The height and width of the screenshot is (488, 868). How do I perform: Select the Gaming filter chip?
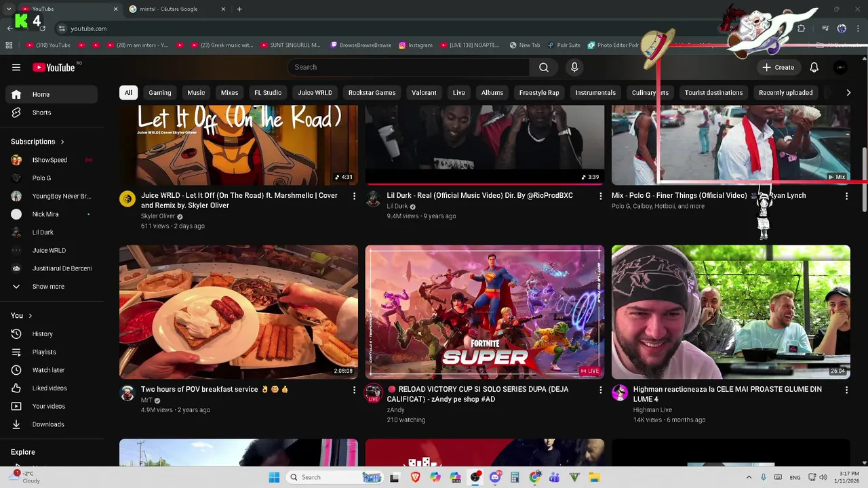tap(160, 93)
